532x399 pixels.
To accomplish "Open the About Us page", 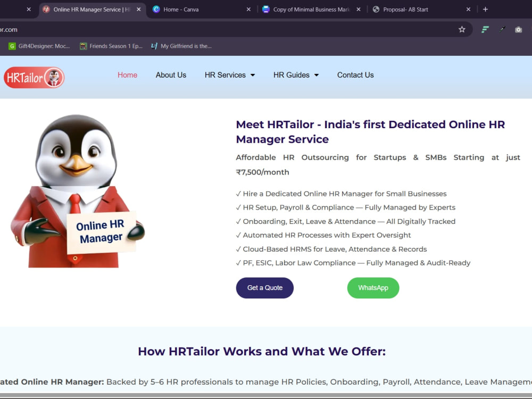I will click(x=171, y=75).
